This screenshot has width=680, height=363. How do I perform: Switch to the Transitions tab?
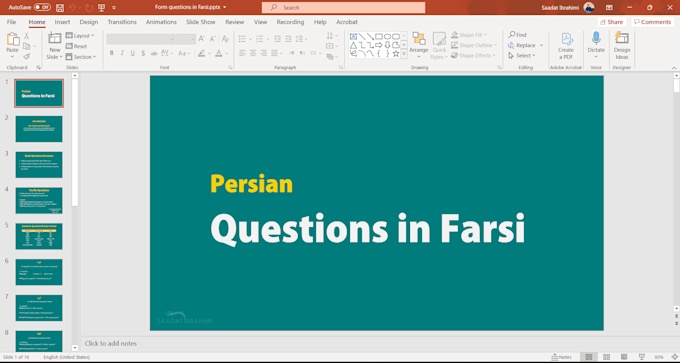(x=122, y=22)
